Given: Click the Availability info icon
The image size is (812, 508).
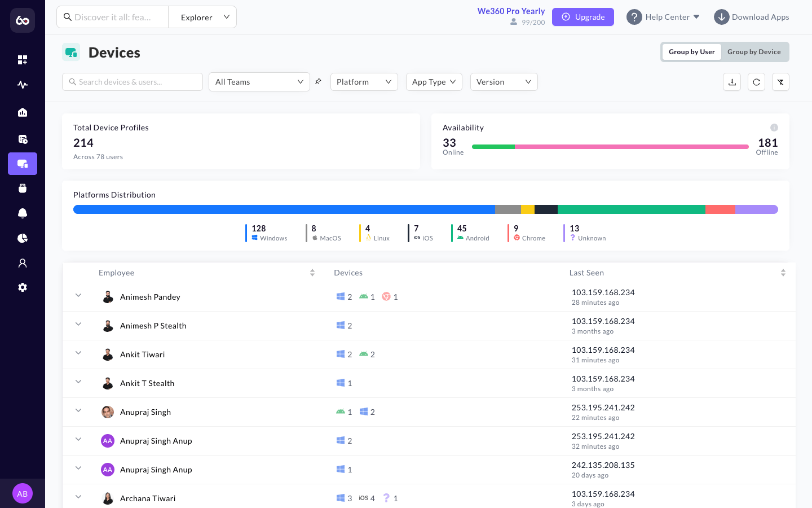Looking at the screenshot, I should [x=774, y=128].
